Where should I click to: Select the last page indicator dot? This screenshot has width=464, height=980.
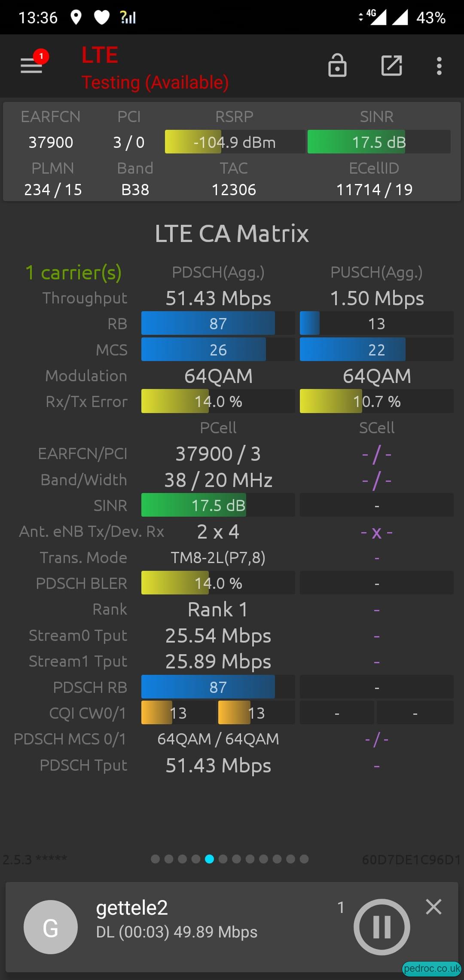coord(304,859)
